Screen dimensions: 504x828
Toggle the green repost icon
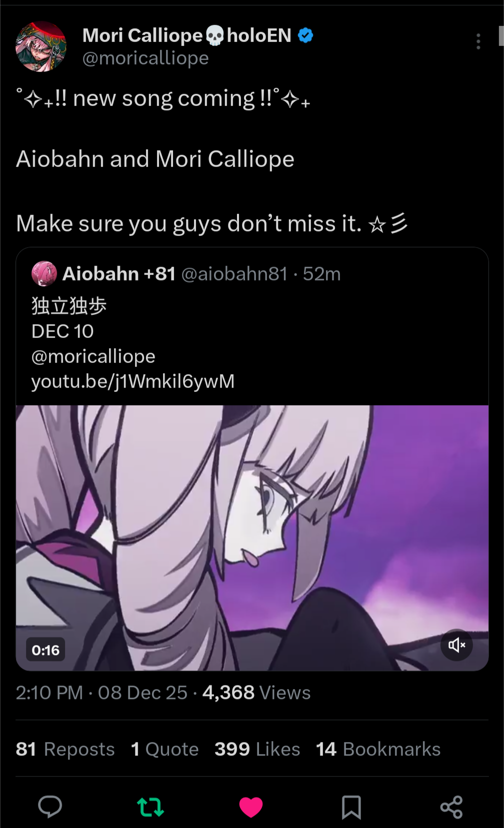[x=150, y=806]
